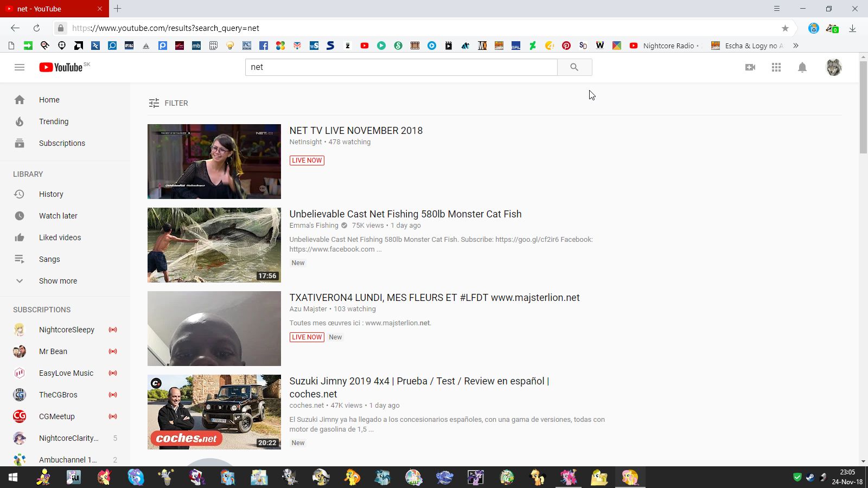This screenshot has width=868, height=488.
Task: Click the upload video camera icon
Action: [750, 67]
